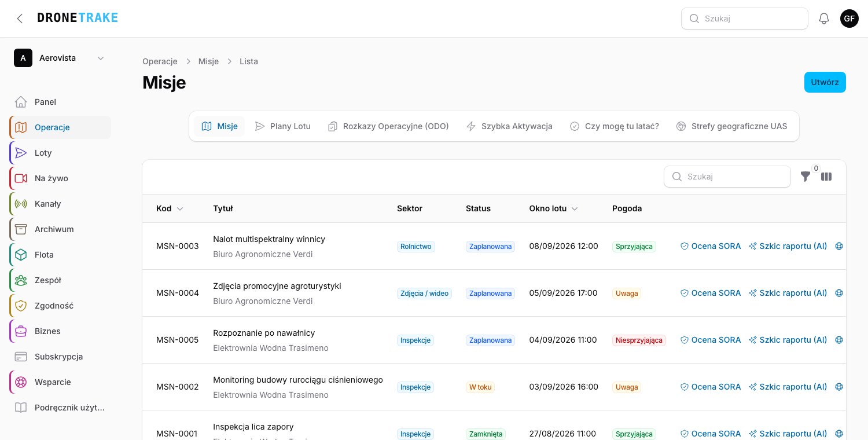Click the Flota cube icon
The height and width of the screenshot is (440, 868).
21,255
